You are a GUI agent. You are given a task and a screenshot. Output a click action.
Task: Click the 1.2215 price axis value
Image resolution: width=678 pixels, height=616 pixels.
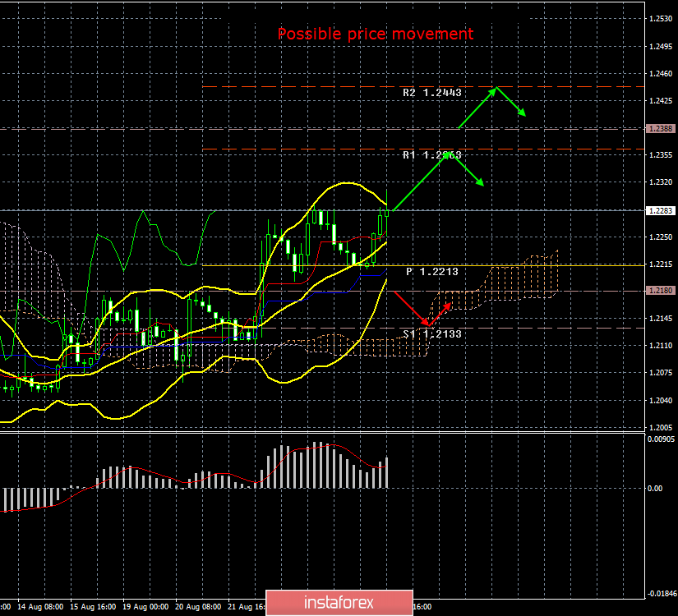point(661,264)
